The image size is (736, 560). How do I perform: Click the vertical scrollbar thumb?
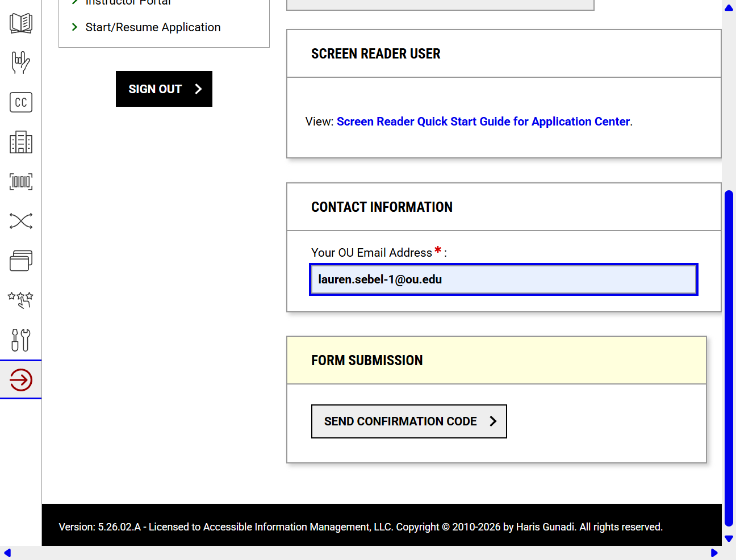click(x=729, y=359)
